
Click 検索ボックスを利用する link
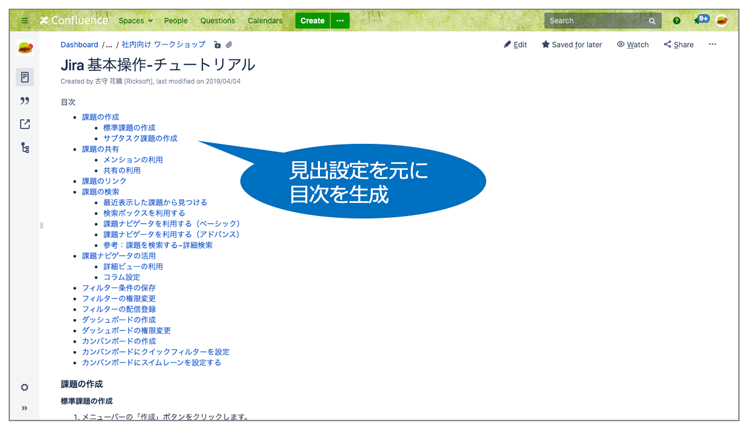144,213
